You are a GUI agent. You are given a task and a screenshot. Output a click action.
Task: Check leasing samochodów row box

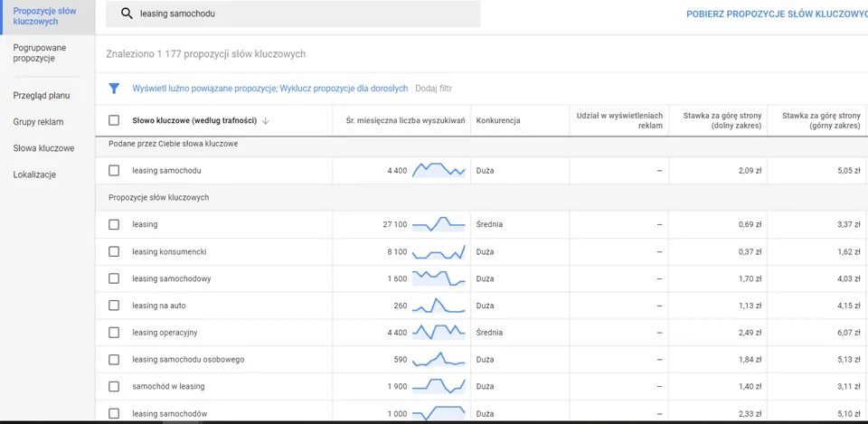(114, 413)
